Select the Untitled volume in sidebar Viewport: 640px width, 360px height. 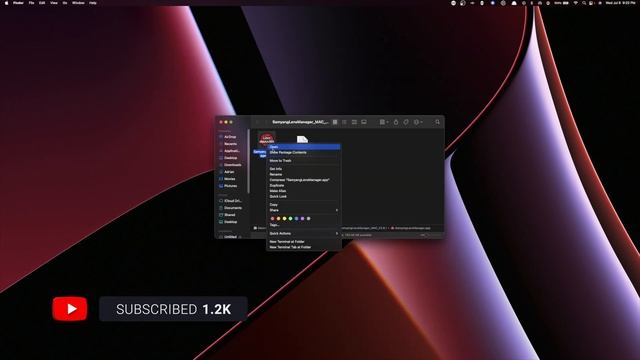231,237
